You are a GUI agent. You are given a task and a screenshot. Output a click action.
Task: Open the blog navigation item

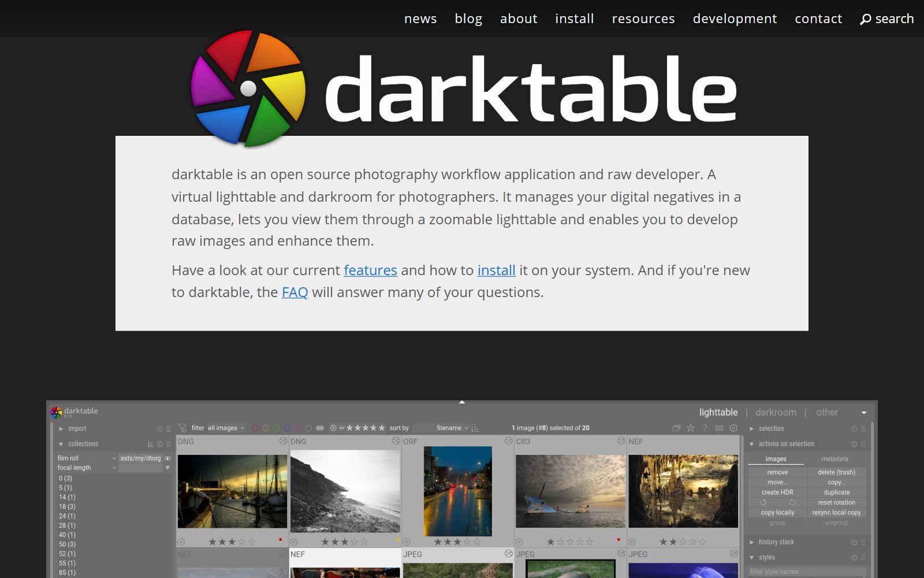click(x=468, y=18)
